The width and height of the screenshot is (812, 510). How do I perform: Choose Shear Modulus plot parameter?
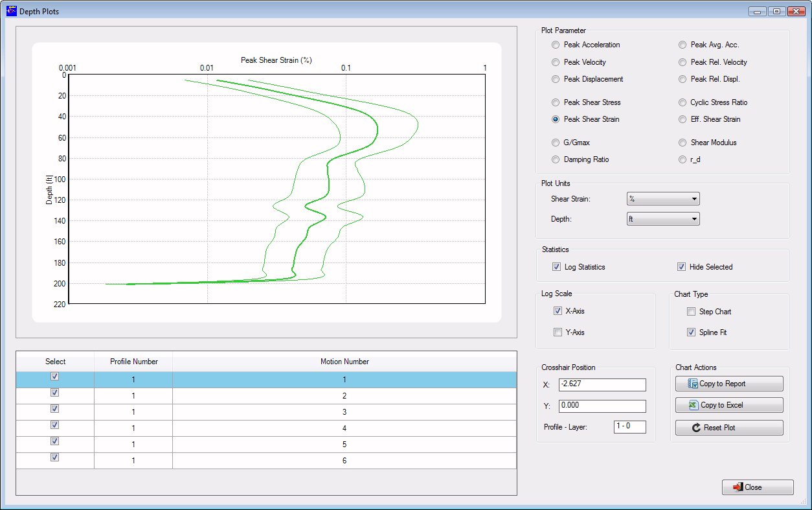click(682, 143)
